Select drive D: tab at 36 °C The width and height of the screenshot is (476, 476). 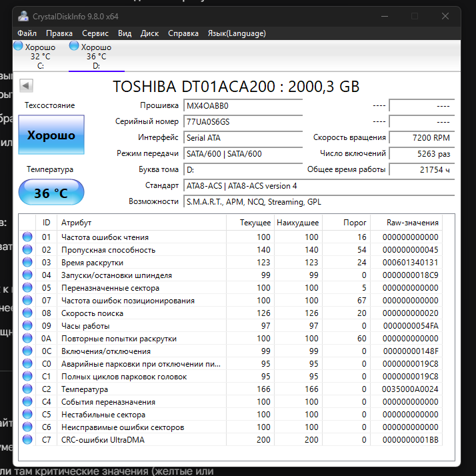[x=96, y=56]
